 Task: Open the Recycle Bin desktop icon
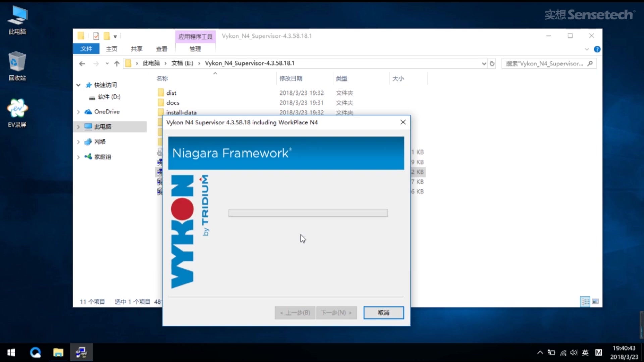[17, 66]
